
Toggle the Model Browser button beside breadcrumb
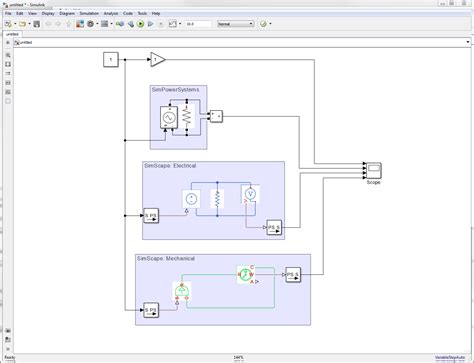[x=8, y=43]
